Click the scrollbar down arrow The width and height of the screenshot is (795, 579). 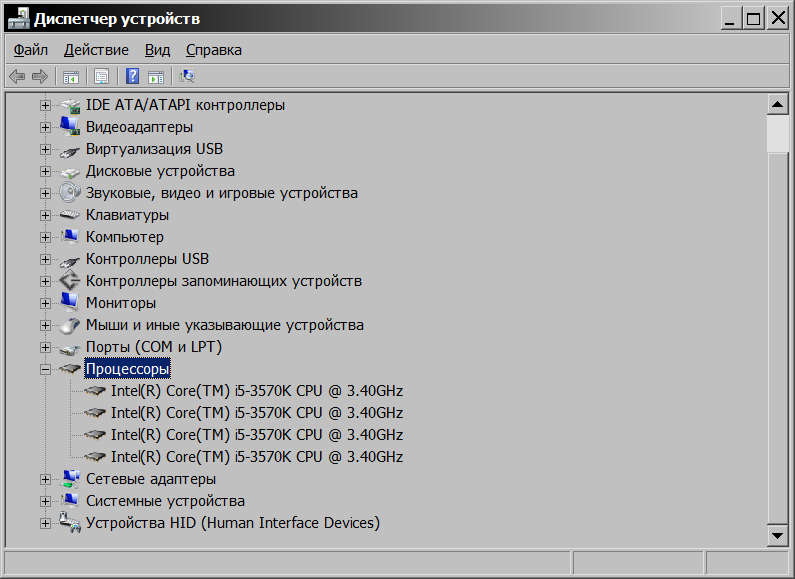coord(777,537)
